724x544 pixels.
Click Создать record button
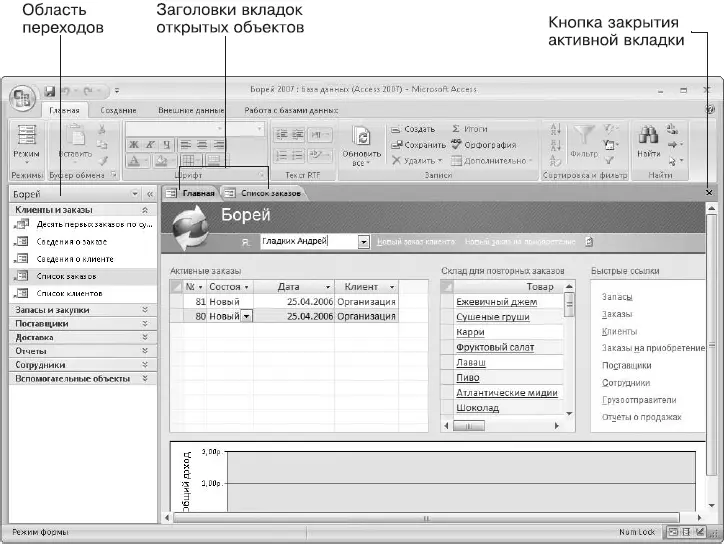pyautogui.click(x=413, y=129)
